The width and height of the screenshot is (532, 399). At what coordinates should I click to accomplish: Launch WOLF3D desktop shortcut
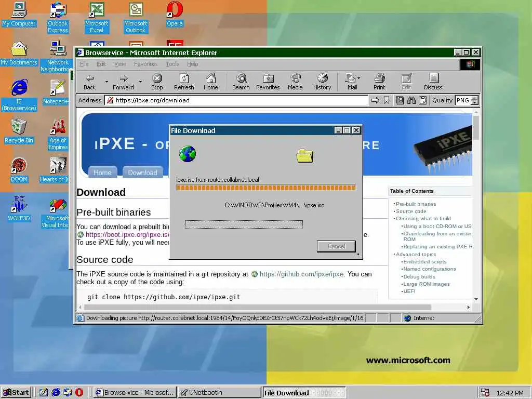(x=19, y=209)
